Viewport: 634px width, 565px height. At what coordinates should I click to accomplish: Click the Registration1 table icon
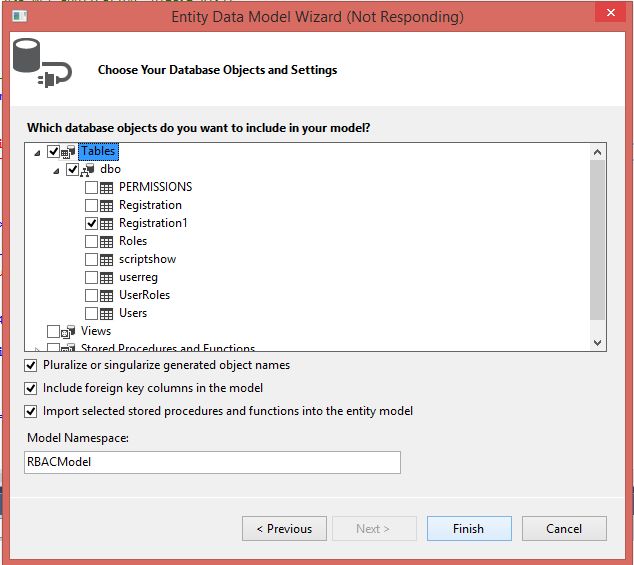tap(106, 224)
